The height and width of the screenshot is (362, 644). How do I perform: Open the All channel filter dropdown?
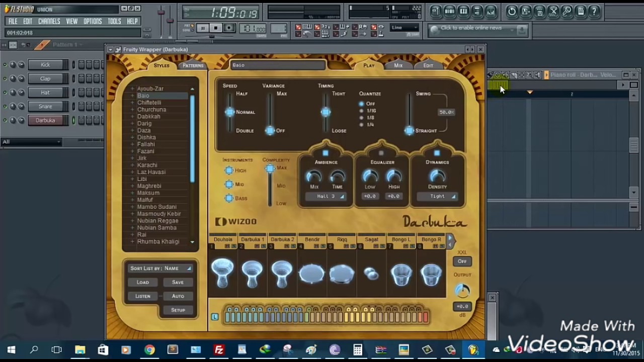(31, 142)
